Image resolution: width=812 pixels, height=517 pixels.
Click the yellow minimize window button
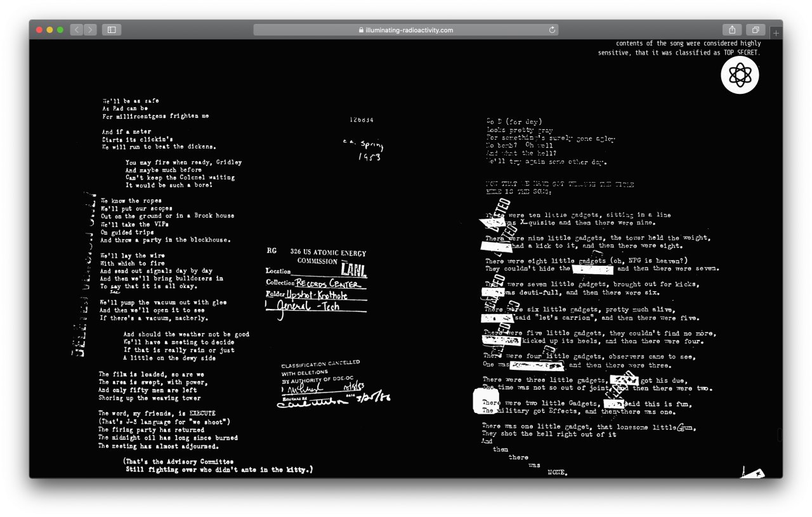coord(49,30)
